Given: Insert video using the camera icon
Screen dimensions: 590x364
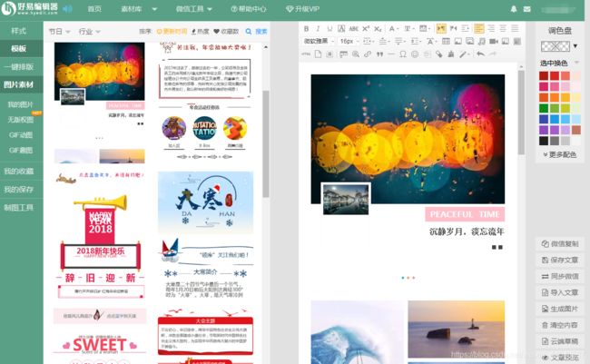Looking at the screenshot, I should pyautogui.click(x=494, y=41).
